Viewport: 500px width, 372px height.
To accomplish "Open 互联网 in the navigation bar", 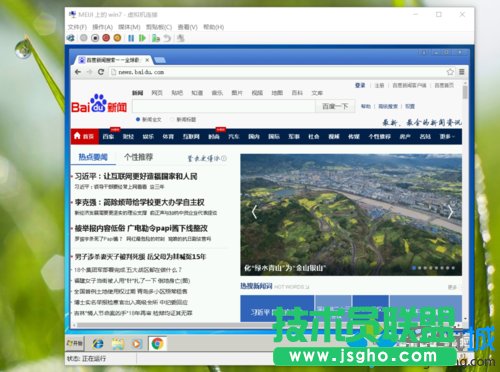I will click(x=191, y=137).
